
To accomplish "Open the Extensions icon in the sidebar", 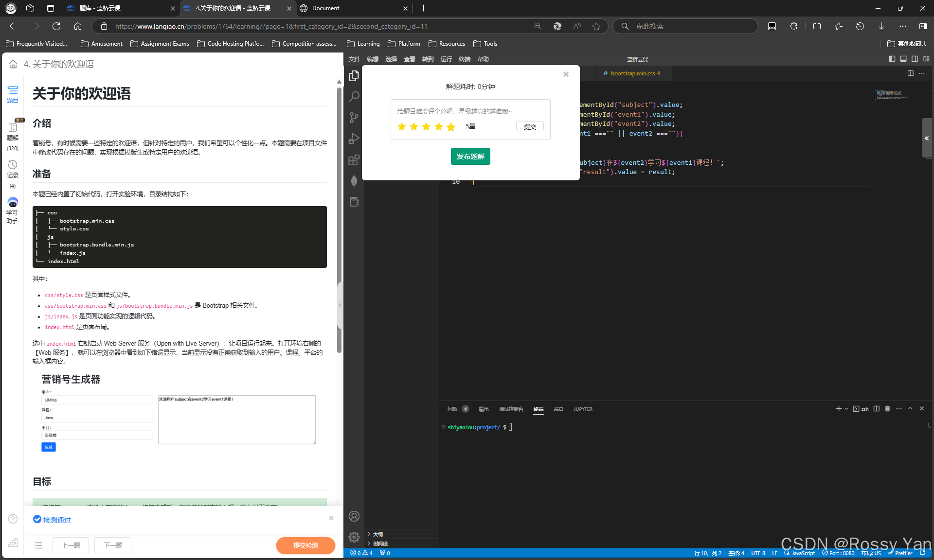I will coord(354,159).
